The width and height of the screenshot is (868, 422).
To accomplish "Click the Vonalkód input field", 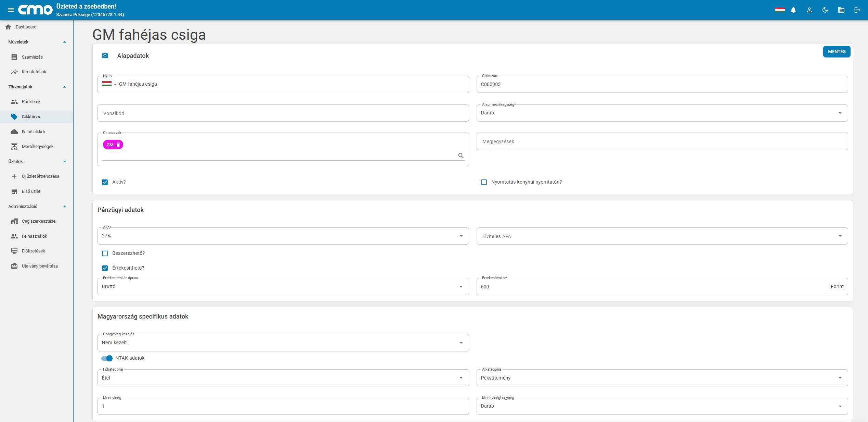I will pos(283,113).
